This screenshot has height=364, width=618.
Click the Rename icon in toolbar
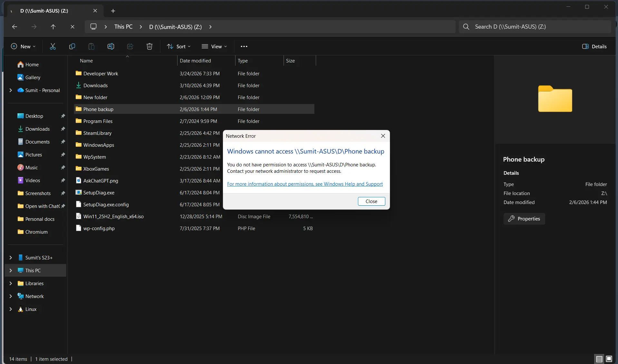(111, 46)
